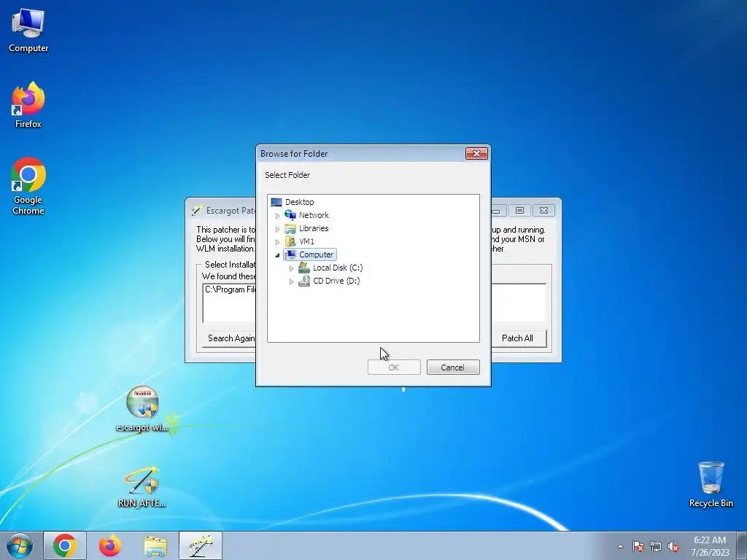Switch to Firefox in the taskbar

point(109,545)
